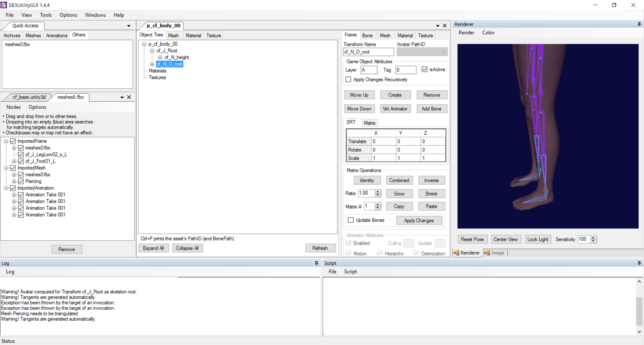Open the Quick Access panel dropdown arrow

click(x=129, y=26)
